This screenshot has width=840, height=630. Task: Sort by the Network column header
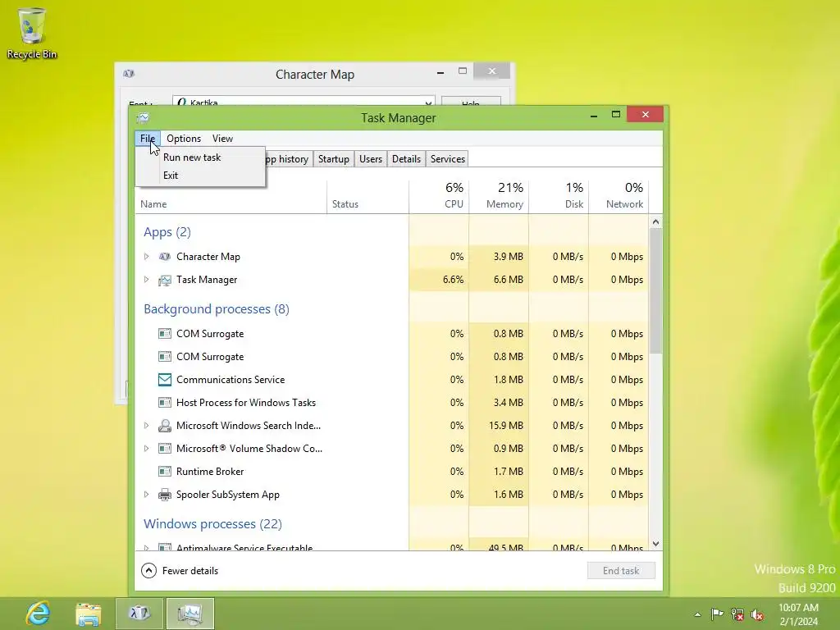click(619, 197)
